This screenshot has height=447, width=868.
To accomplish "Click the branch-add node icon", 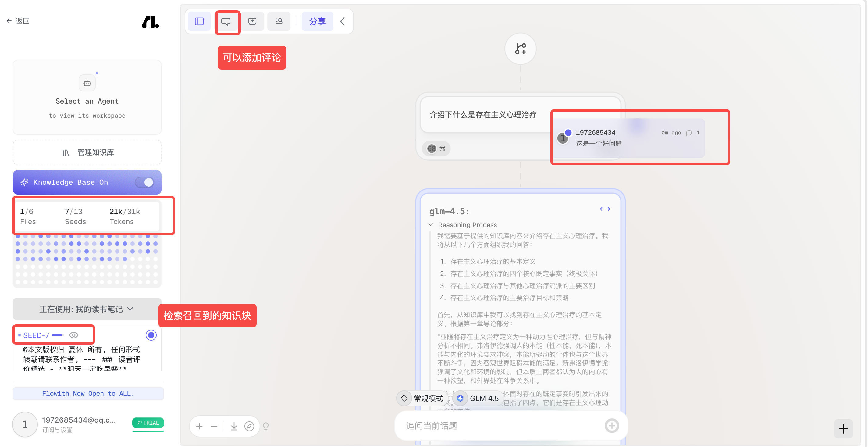I will 520,49.
